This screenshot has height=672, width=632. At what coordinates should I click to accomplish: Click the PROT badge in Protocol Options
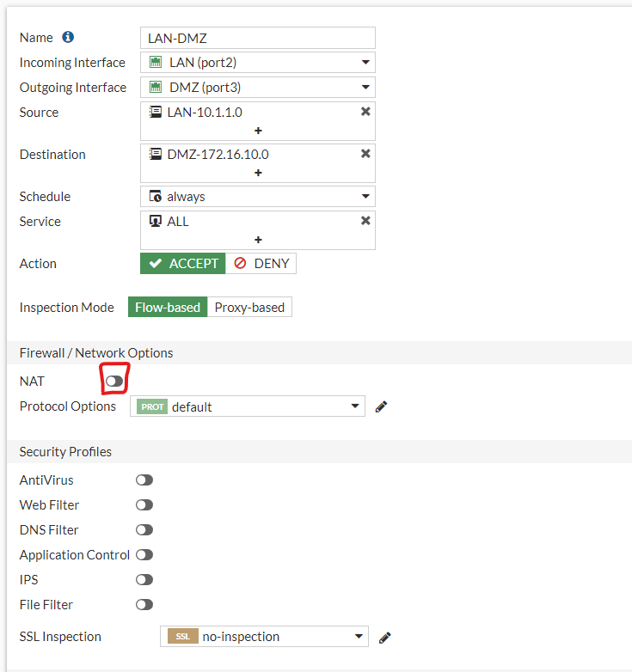(x=152, y=406)
